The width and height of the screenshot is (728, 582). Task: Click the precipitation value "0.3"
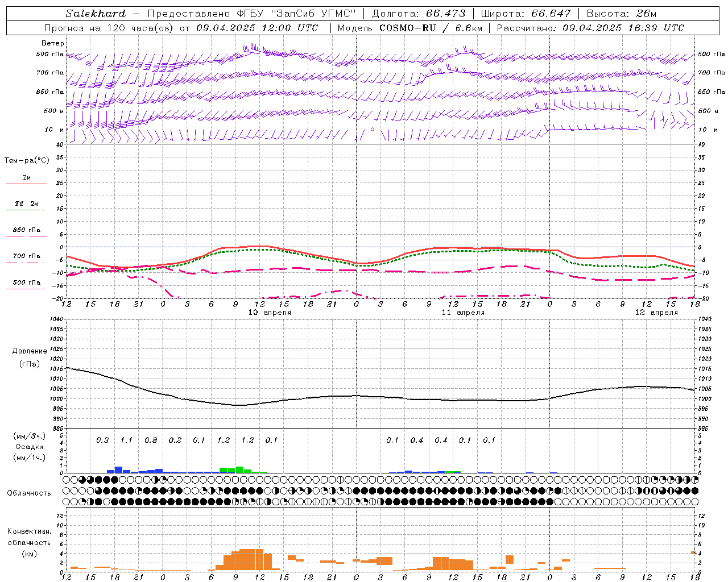(x=102, y=440)
